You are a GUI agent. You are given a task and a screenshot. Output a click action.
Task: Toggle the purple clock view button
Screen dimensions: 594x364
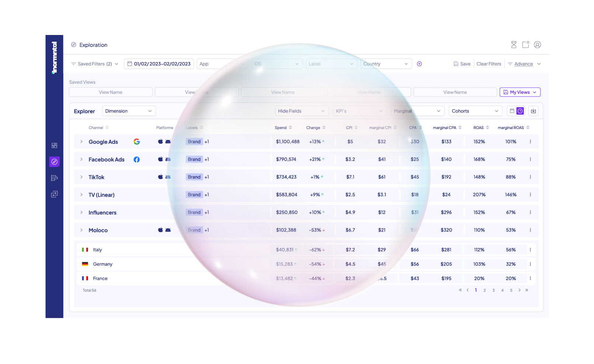point(520,111)
